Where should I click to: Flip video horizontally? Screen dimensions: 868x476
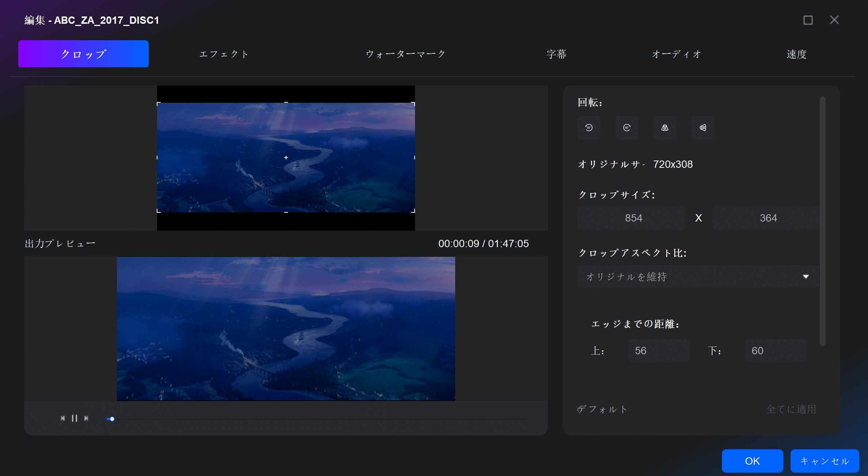pyautogui.click(x=665, y=128)
